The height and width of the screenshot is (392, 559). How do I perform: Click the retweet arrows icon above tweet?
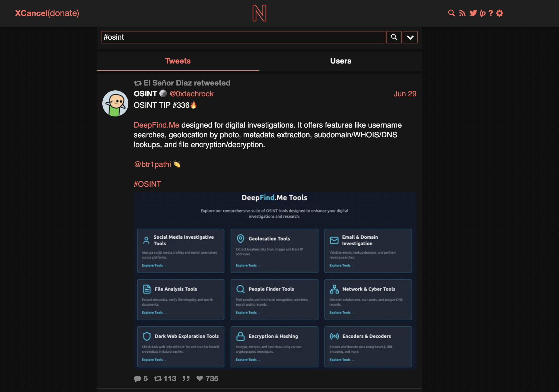tap(138, 83)
